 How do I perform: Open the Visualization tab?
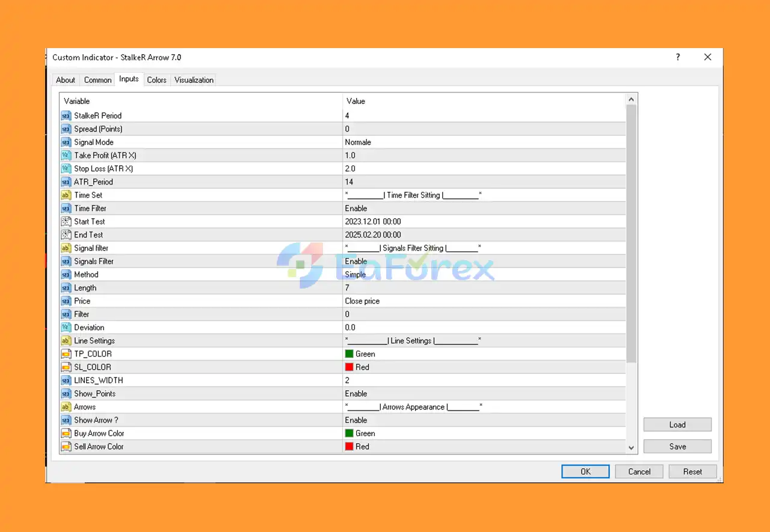[x=194, y=80]
